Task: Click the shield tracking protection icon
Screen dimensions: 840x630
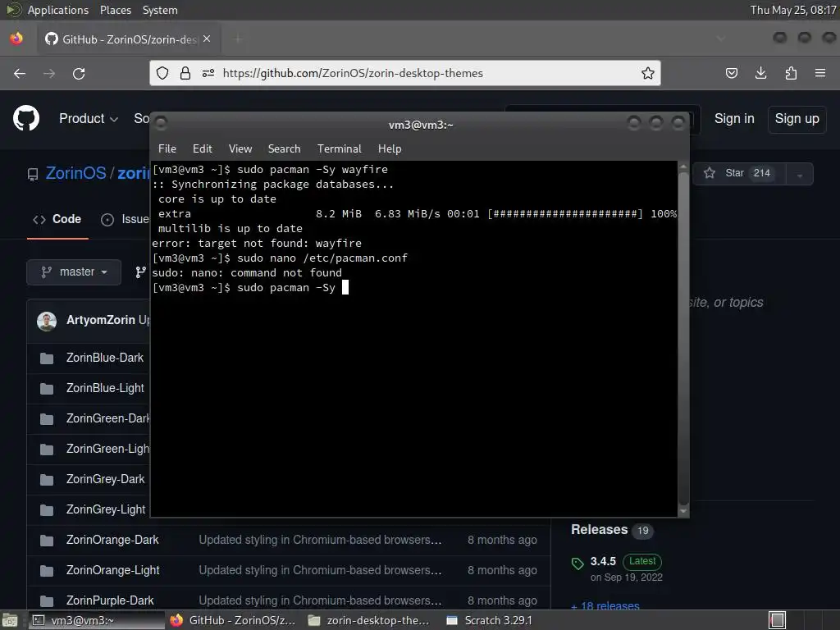Action: (x=162, y=73)
